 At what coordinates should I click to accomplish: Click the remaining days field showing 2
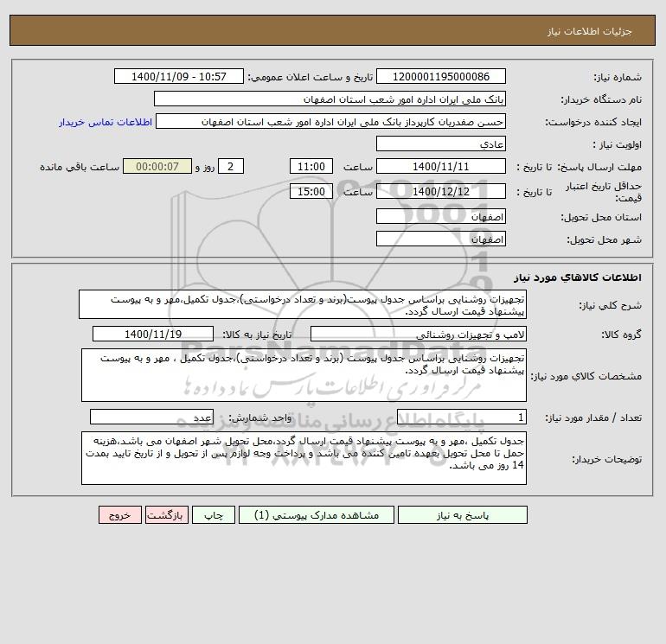(x=231, y=167)
